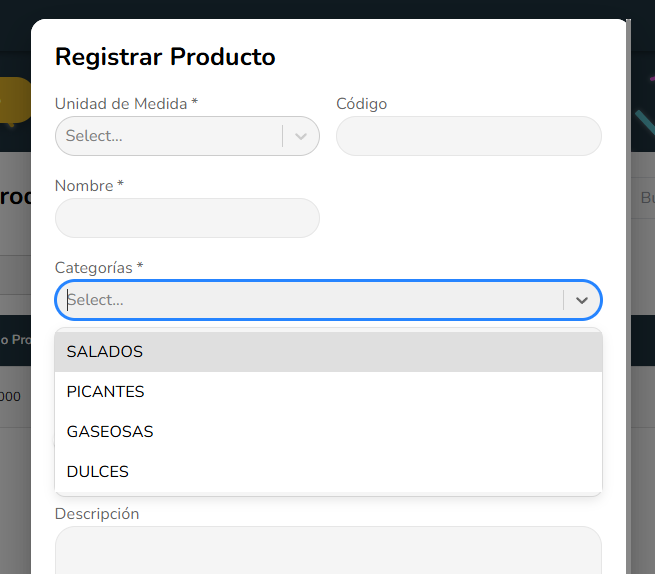
Task: Click inside the Descripción text area
Action: click(328, 550)
